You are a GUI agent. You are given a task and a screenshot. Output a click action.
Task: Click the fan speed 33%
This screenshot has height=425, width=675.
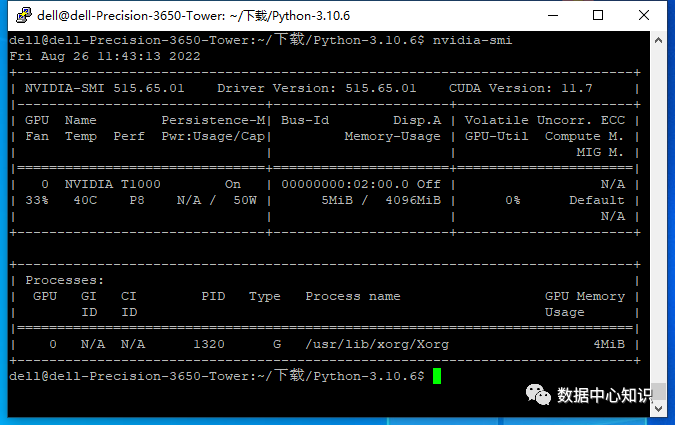[x=37, y=200]
